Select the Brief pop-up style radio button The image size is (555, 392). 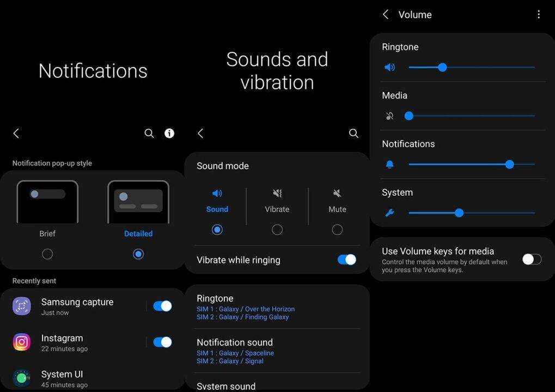pos(47,254)
